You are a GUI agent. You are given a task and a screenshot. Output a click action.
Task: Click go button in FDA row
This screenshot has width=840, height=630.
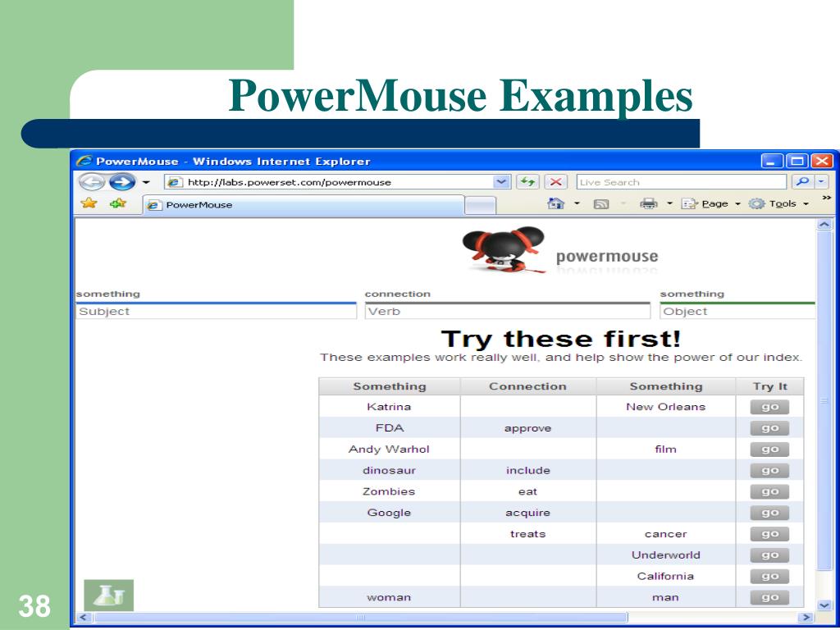(769, 428)
